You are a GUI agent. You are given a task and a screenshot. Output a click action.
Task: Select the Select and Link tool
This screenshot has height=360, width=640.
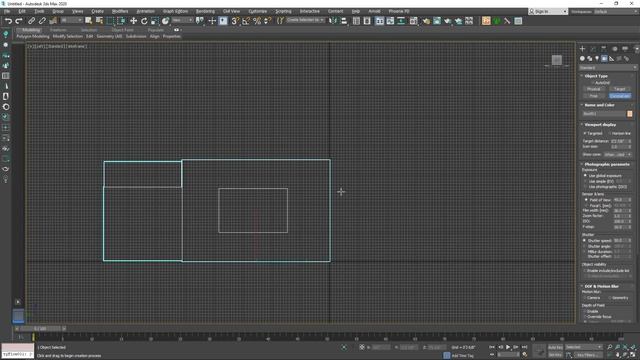pyautogui.click(x=31, y=21)
